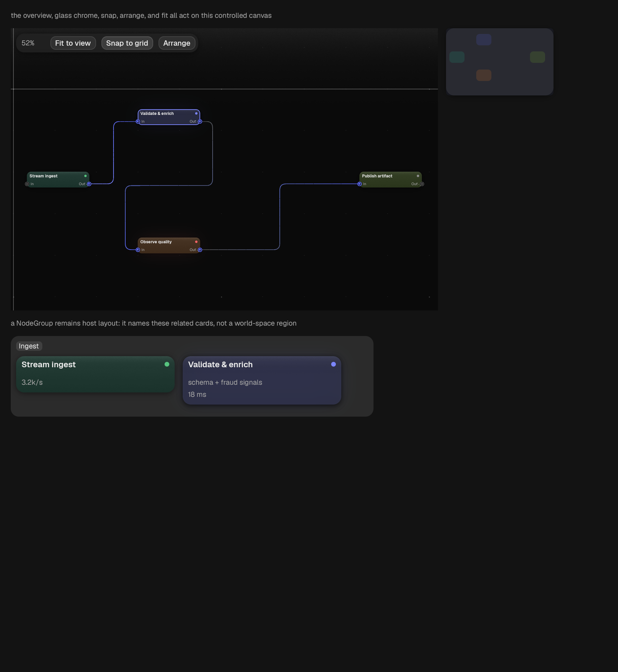The height and width of the screenshot is (672, 618).
Task: Click the Out port of Stream ingest node
Action: click(x=89, y=184)
